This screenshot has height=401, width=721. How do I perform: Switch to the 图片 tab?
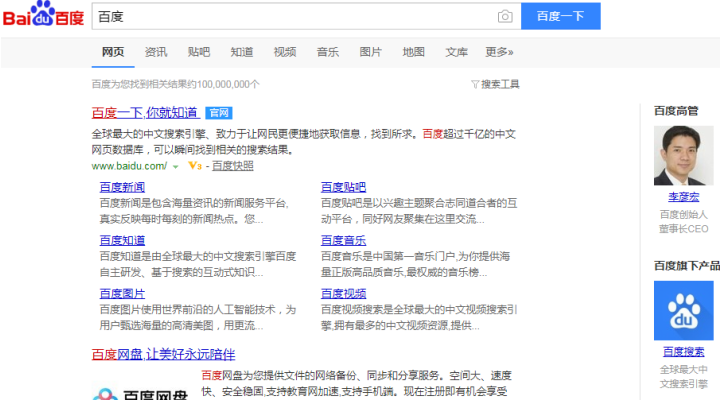(370, 52)
